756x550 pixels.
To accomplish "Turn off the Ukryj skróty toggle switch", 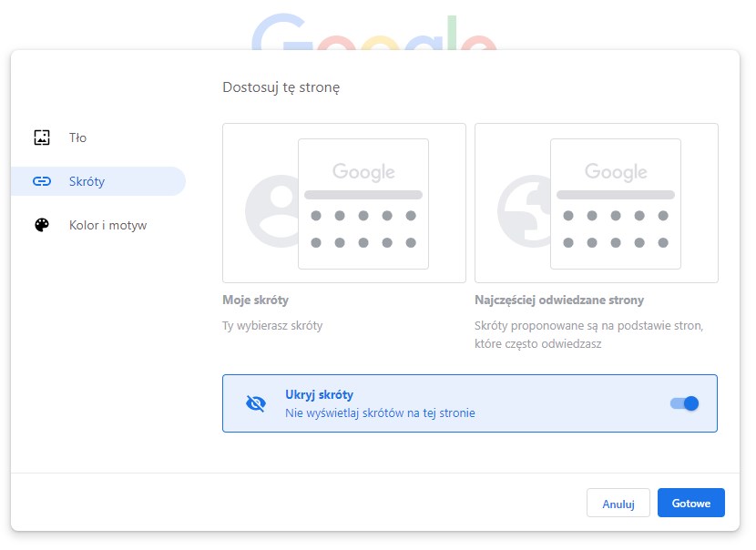I will pyautogui.click(x=684, y=403).
